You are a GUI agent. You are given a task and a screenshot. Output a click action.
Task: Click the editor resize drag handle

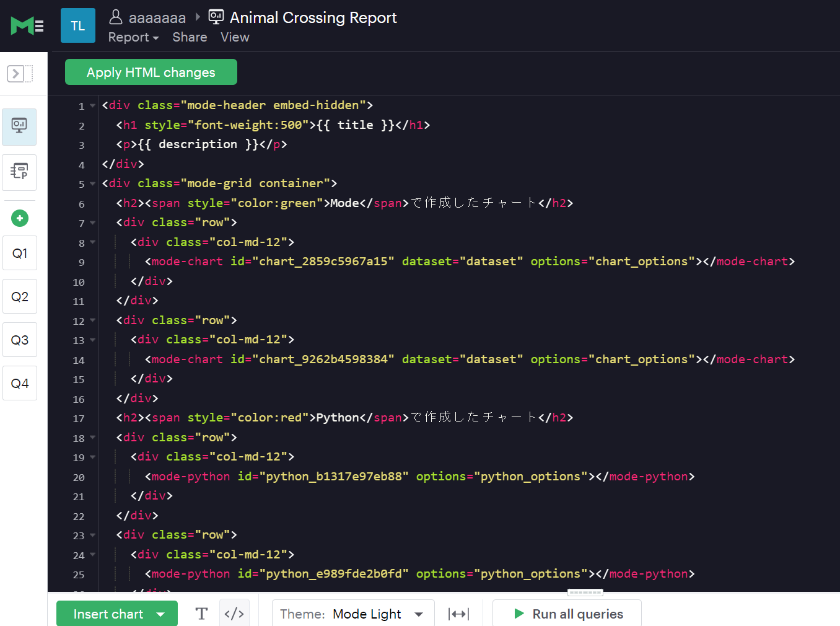coord(585,593)
